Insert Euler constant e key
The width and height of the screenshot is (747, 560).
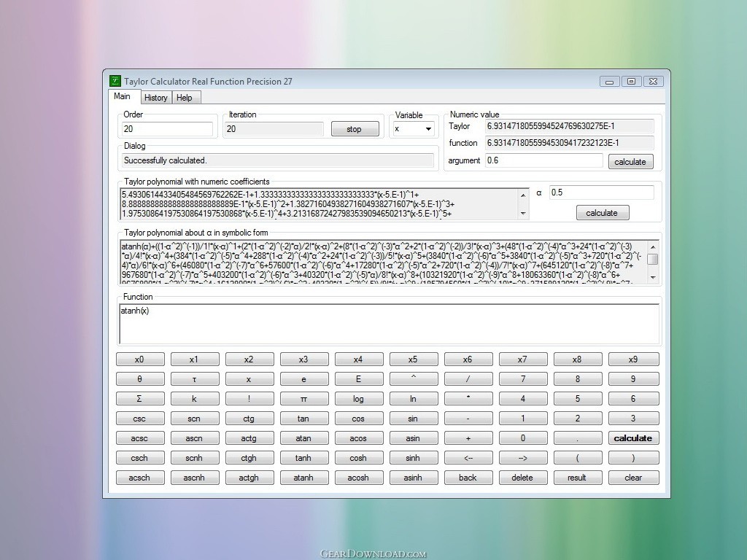[x=304, y=379]
